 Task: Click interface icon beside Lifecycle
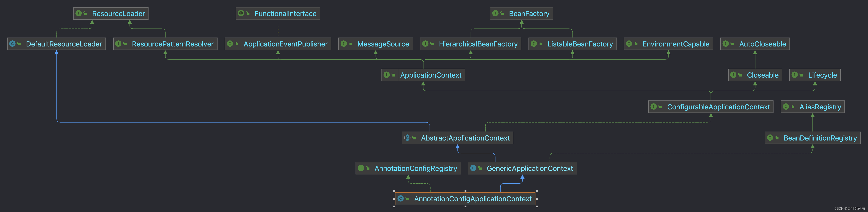click(795, 75)
